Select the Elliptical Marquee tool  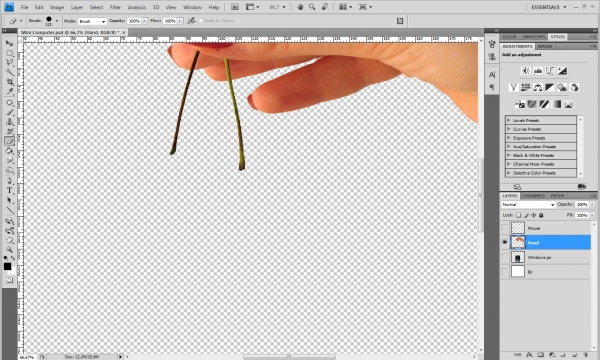9,53
